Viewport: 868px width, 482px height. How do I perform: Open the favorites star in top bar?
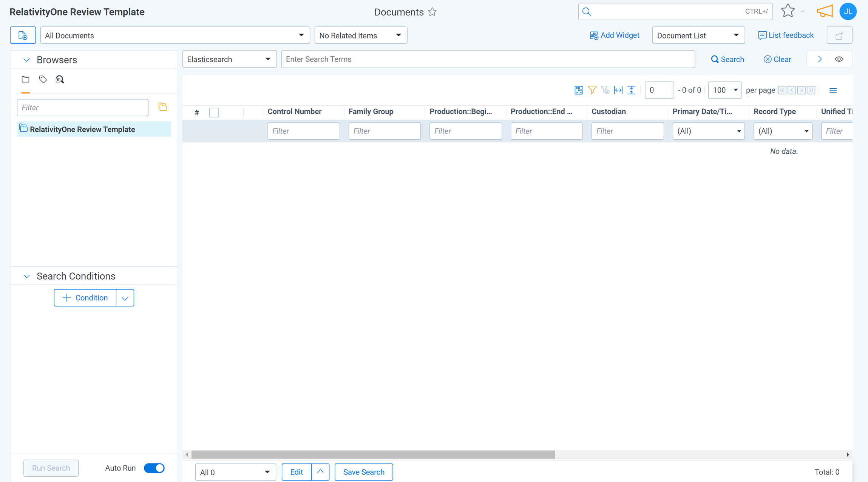788,11
